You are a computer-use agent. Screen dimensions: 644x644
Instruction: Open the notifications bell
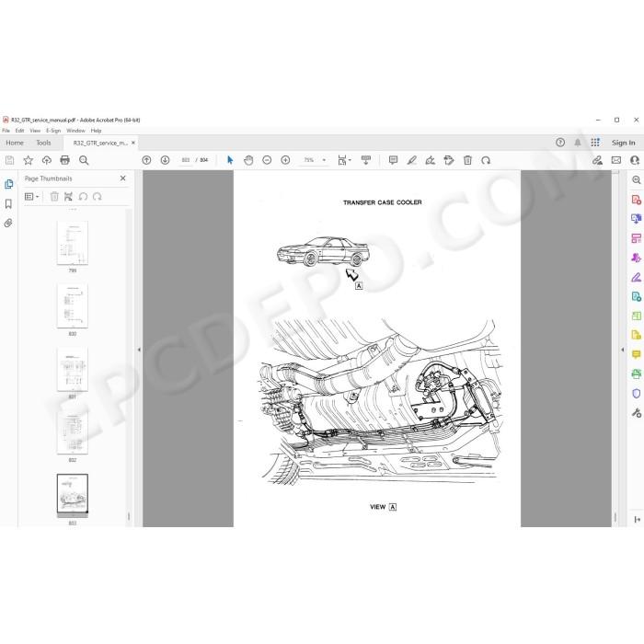click(578, 143)
